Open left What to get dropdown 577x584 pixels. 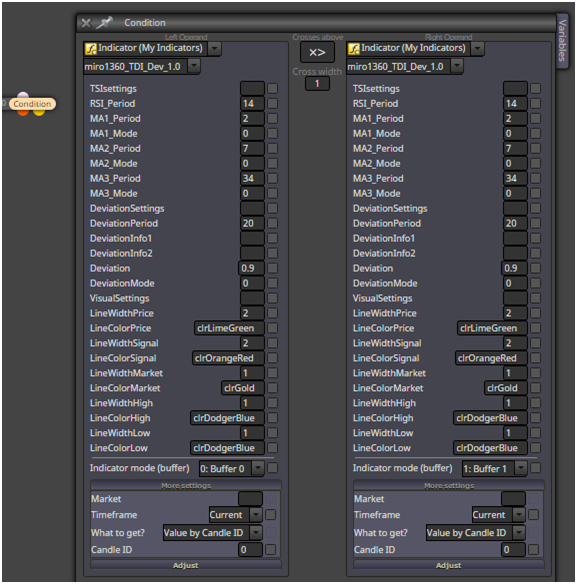256,533
